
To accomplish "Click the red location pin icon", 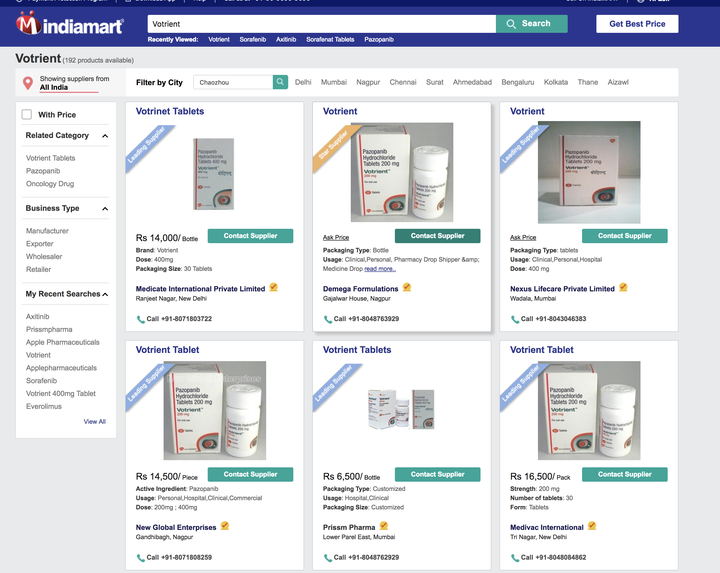I will pos(28,83).
